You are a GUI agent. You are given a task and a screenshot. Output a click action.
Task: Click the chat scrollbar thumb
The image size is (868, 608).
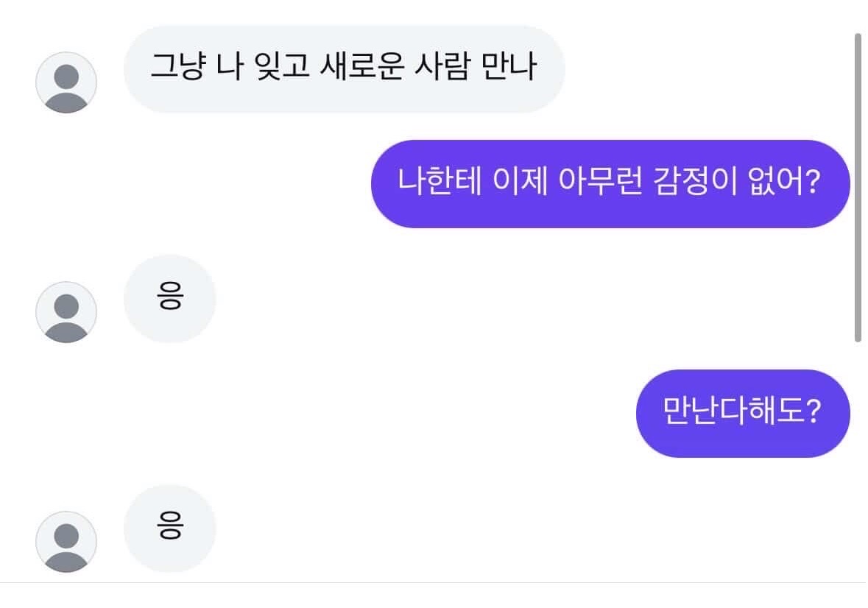(x=857, y=188)
